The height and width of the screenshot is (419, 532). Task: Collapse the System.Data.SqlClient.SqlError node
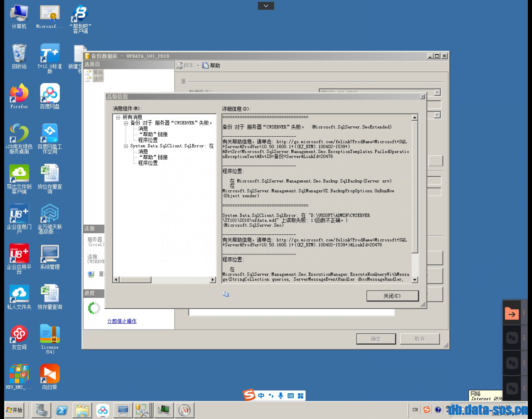click(x=127, y=146)
